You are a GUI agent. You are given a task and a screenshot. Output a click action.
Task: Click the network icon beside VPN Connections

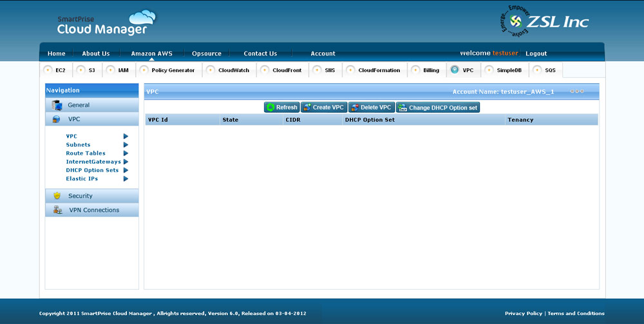[58, 210]
